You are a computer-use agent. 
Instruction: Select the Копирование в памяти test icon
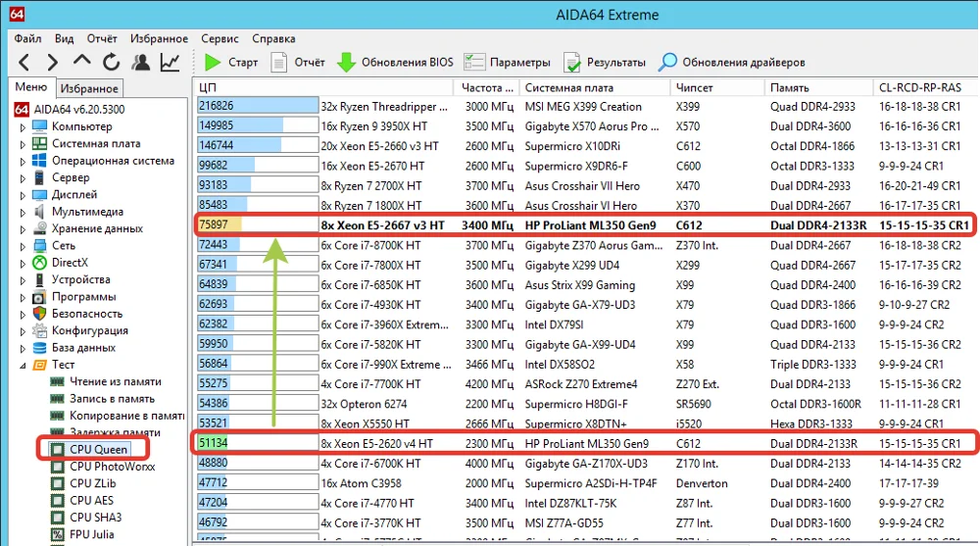[57, 416]
